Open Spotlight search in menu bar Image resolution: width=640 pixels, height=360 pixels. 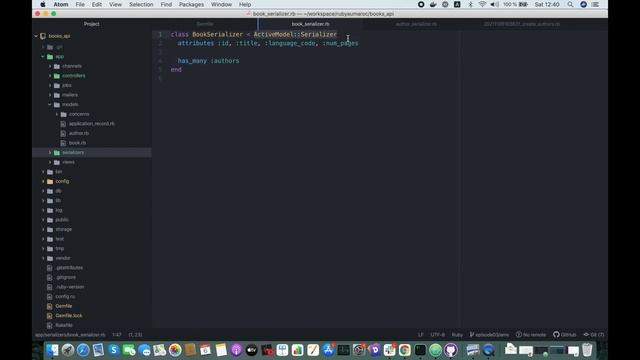[570, 4]
